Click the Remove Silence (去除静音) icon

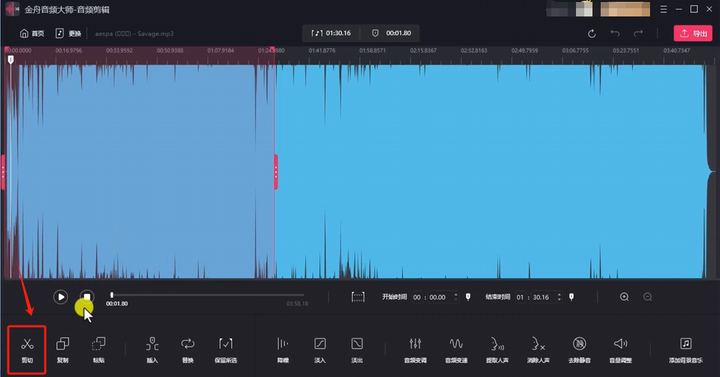coord(579,343)
